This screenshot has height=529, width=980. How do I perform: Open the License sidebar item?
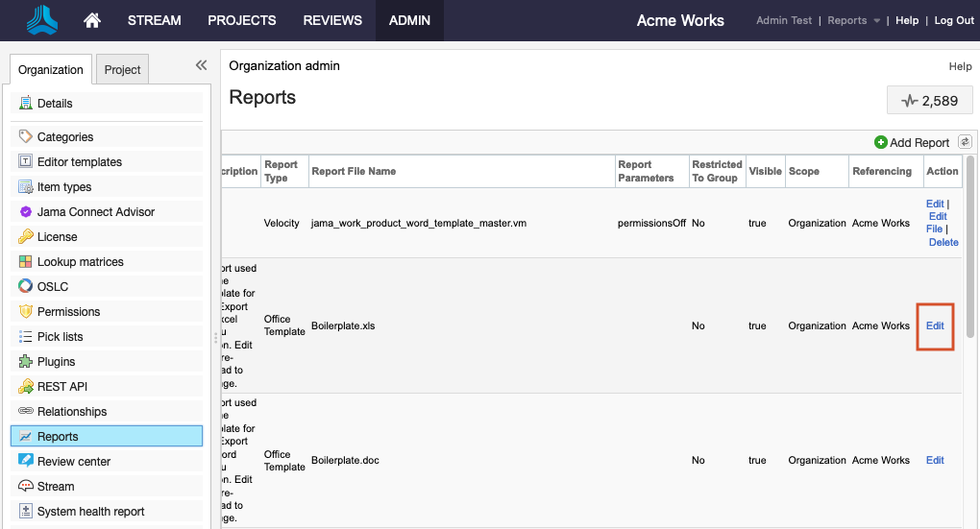pyautogui.click(x=57, y=237)
